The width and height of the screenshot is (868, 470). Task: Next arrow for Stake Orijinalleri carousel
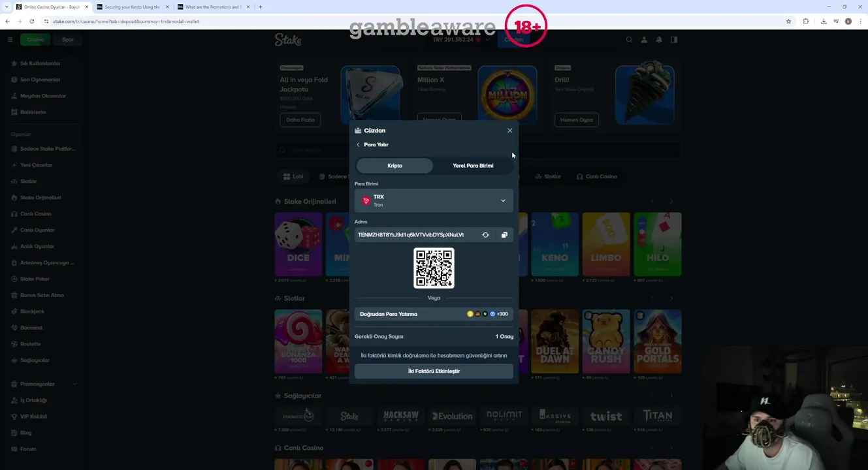pyautogui.click(x=671, y=202)
